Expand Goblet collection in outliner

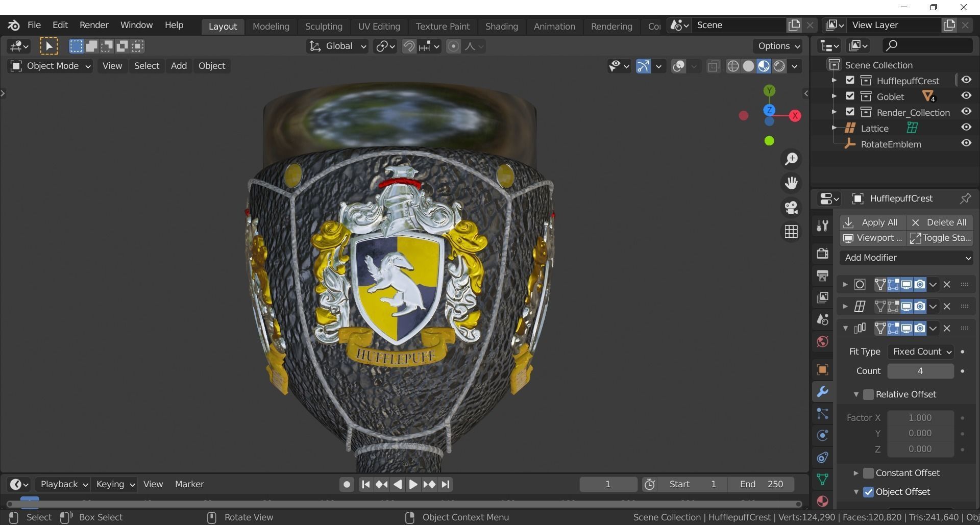tap(834, 96)
